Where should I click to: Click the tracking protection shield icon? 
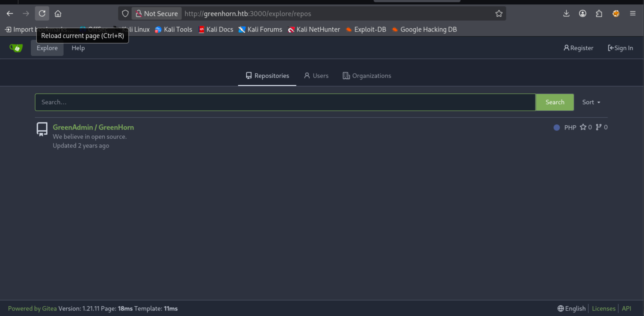pyautogui.click(x=125, y=14)
